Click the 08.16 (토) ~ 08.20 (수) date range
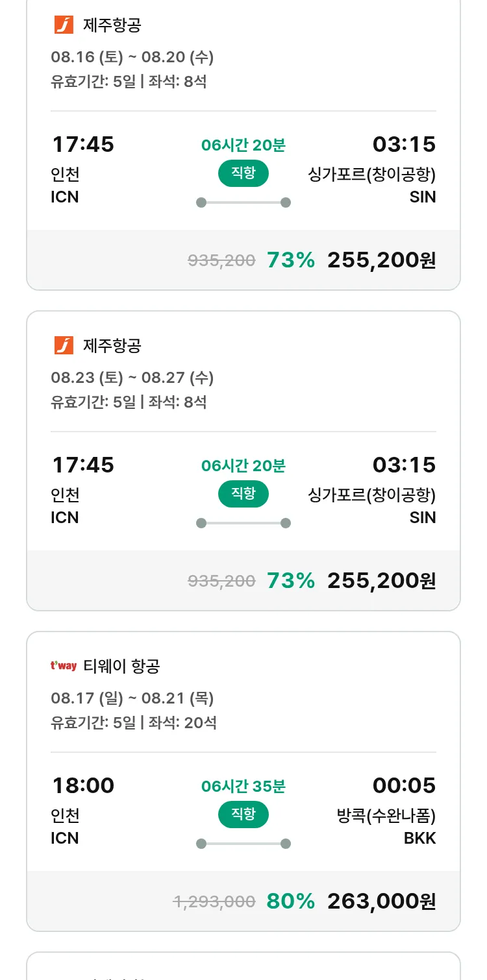Viewport: 487px width, 980px height. pyautogui.click(x=132, y=57)
